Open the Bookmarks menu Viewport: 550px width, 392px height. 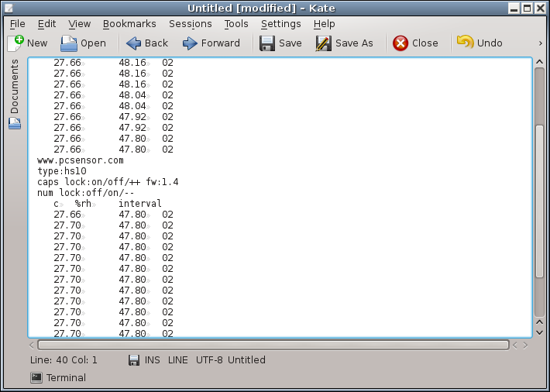pyautogui.click(x=129, y=24)
